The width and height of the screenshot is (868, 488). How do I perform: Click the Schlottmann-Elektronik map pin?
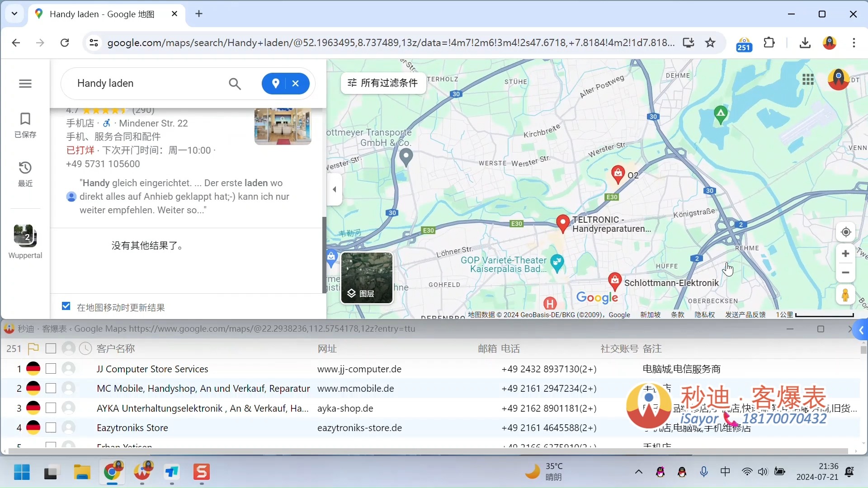(614, 282)
